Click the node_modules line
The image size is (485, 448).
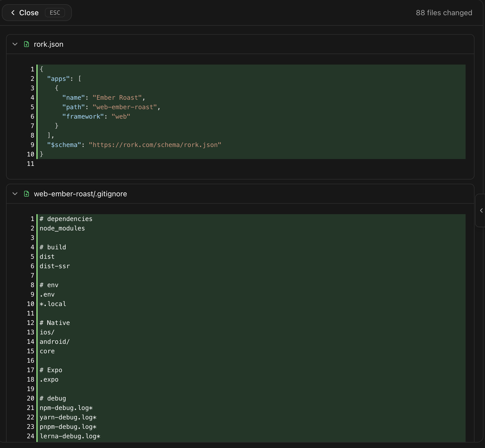tap(251, 228)
